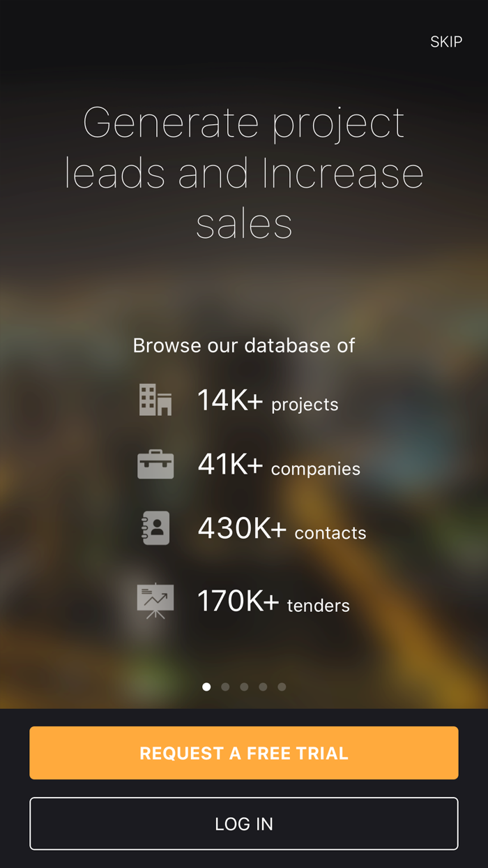Click the Browse our database of heading
This screenshot has height=868, width=488.
244,345
